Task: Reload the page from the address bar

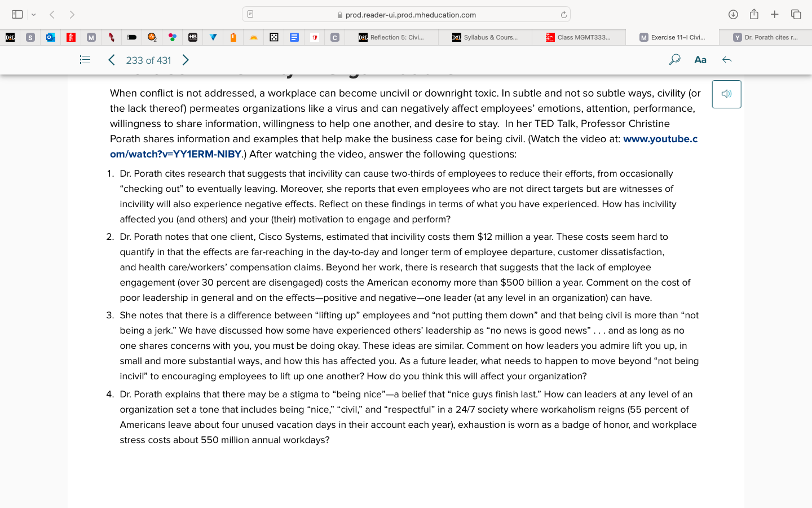Action: (563, 15)
